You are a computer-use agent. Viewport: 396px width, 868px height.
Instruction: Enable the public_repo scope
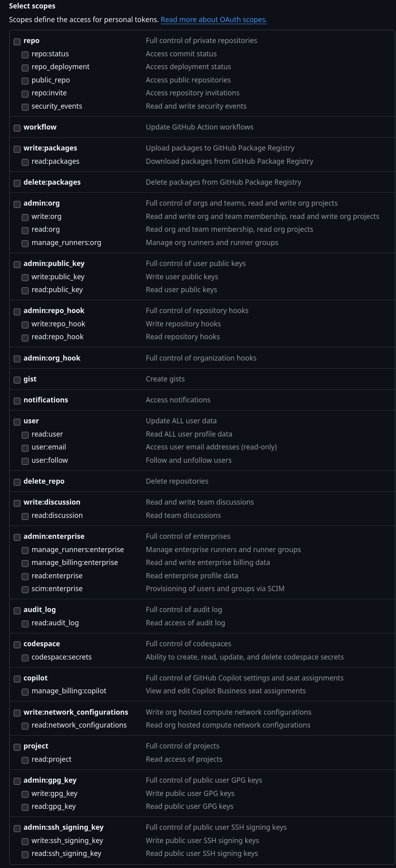pyautogui.click(x=25, y=81)
